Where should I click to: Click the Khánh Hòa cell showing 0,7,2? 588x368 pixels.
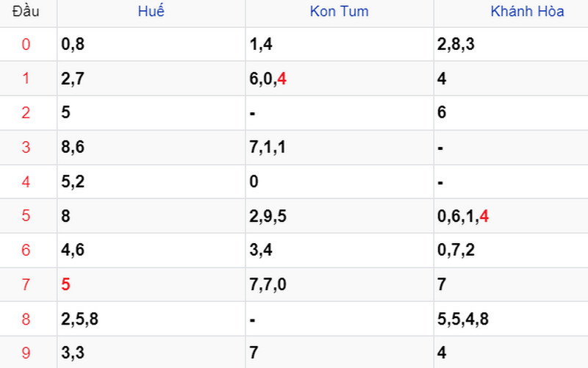(511, 250)
